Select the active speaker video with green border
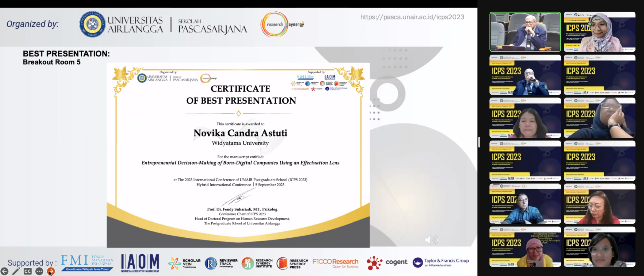 pyautogui.click(x=525, y=32)
